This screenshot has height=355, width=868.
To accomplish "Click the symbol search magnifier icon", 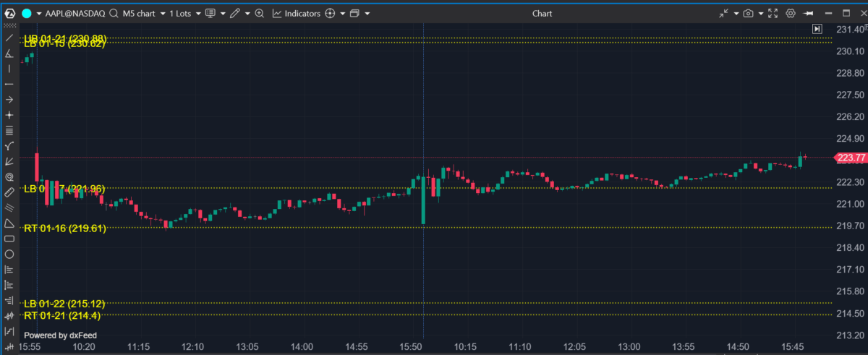I will tap(114, 13).
